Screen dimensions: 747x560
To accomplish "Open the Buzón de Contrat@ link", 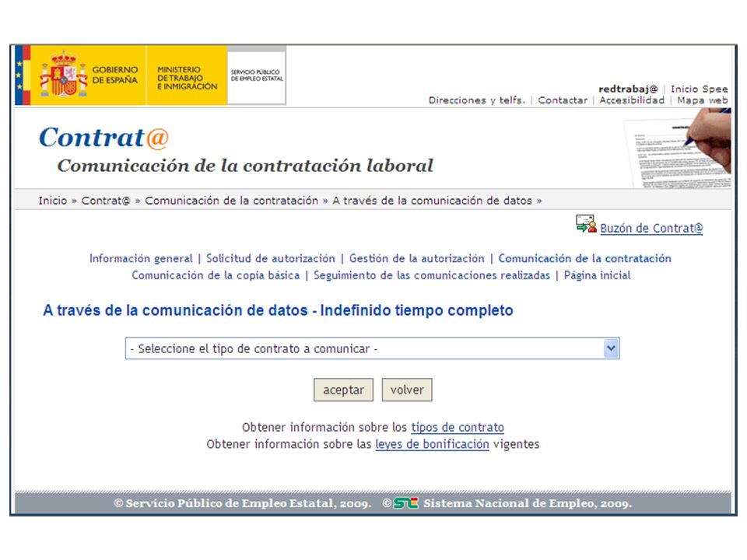I will (651, 228).
